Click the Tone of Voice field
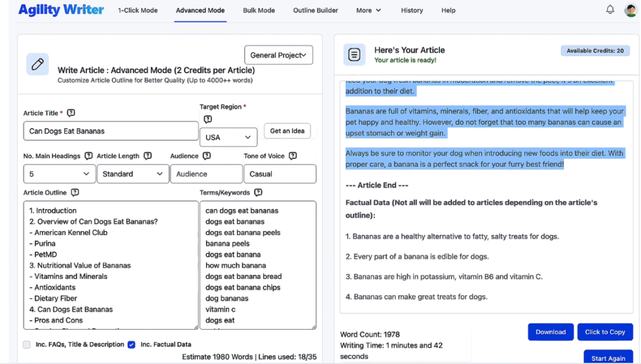Viewport: 641px width, 364px height. pos(280,174)
